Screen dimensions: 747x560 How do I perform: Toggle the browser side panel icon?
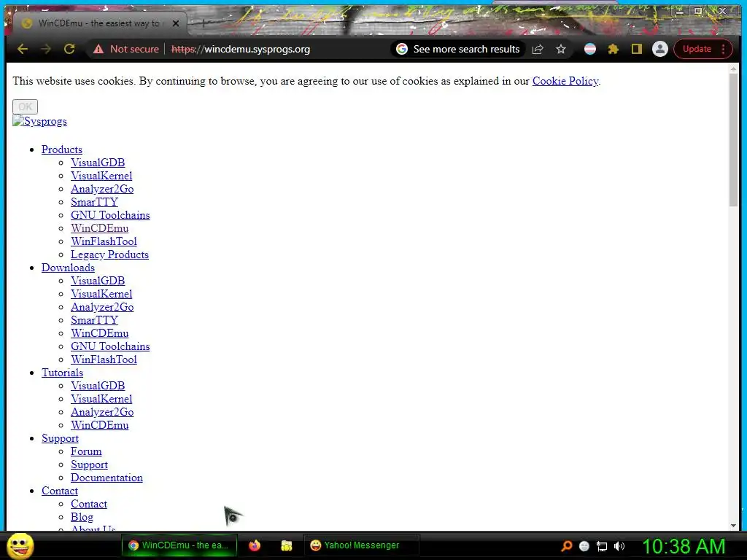(636, 49)
